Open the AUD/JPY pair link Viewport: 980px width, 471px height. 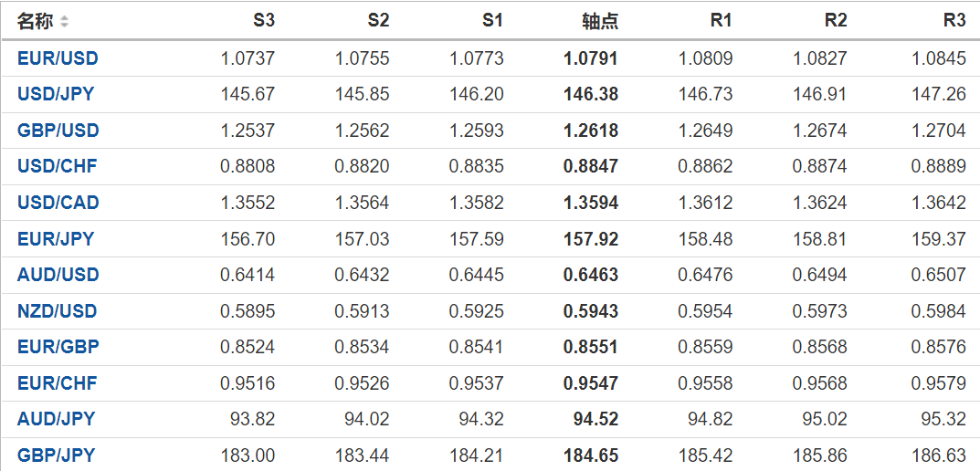[56, 419]
